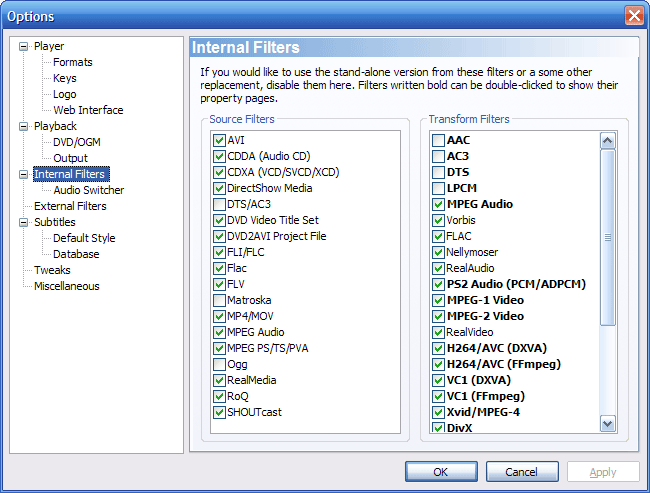Image resolution: width=650 pixels, height=493 pixels.
Task: Collapse the Subtitles tree node
Action: coord(25,222)
